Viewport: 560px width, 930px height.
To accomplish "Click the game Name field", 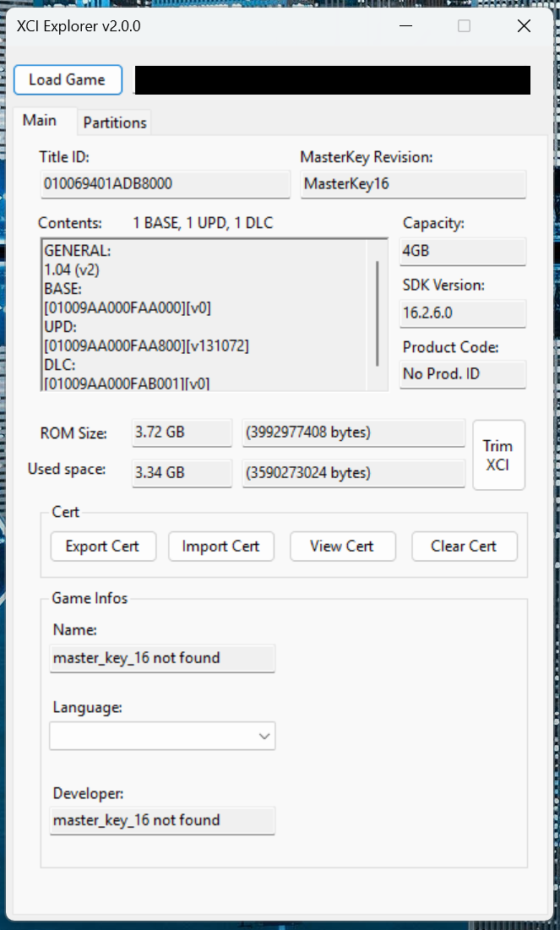I will pos(162,658).
